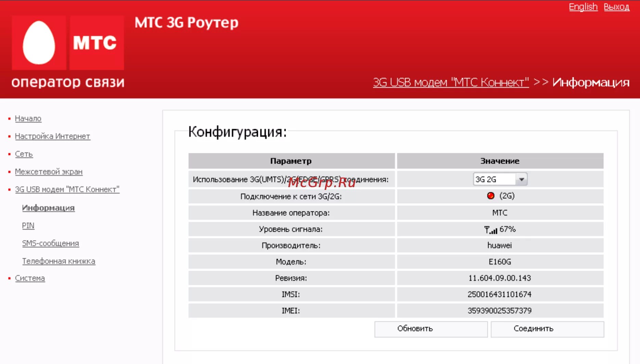This screenshot has width=640, height=364.
Task: Click the Параметр column header
Action: pos(291,161)
